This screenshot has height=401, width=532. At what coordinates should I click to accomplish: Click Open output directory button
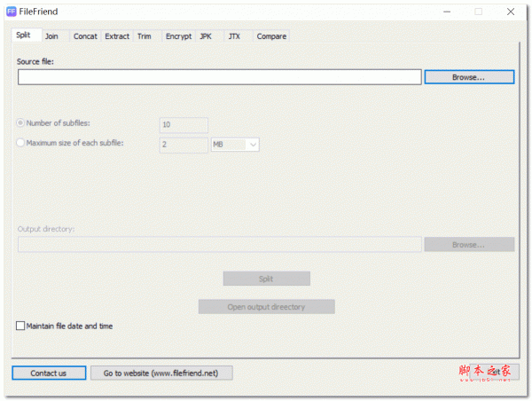point(266,307)
